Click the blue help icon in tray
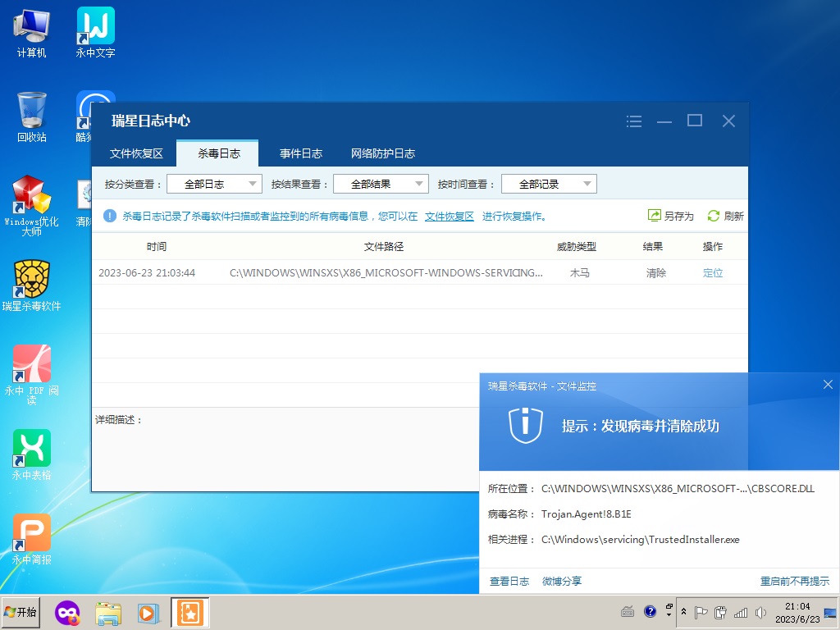Viewport: 840px width, 630px height. pos(650,611)
